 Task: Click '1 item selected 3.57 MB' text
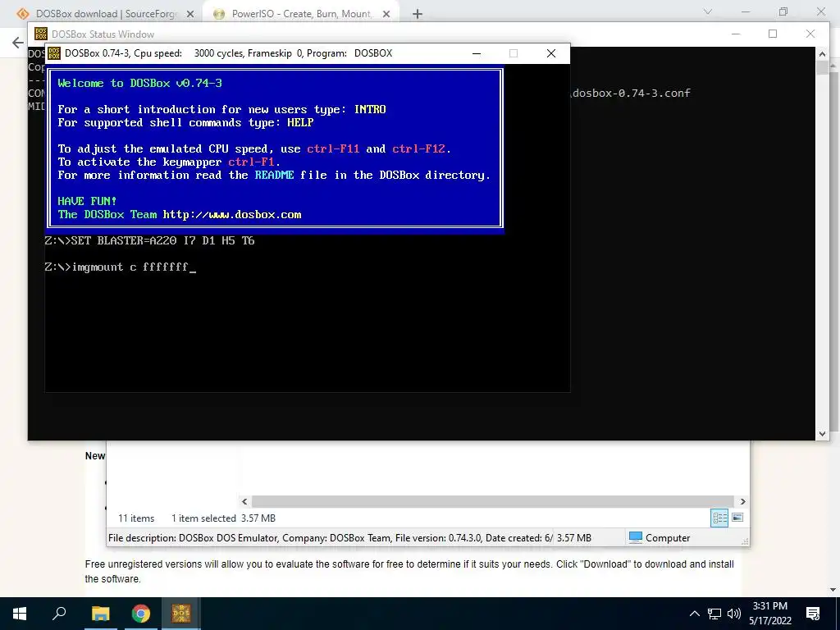223,518
